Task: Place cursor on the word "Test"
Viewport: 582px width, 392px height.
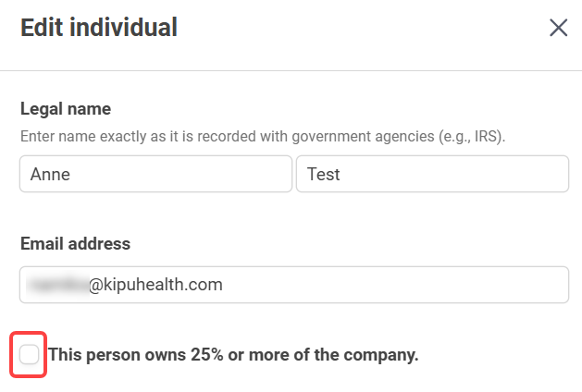Action: pos(324,174)
